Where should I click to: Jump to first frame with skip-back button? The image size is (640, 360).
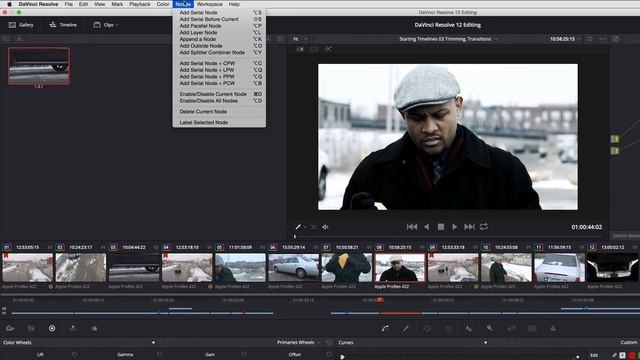tap(412, 227)
